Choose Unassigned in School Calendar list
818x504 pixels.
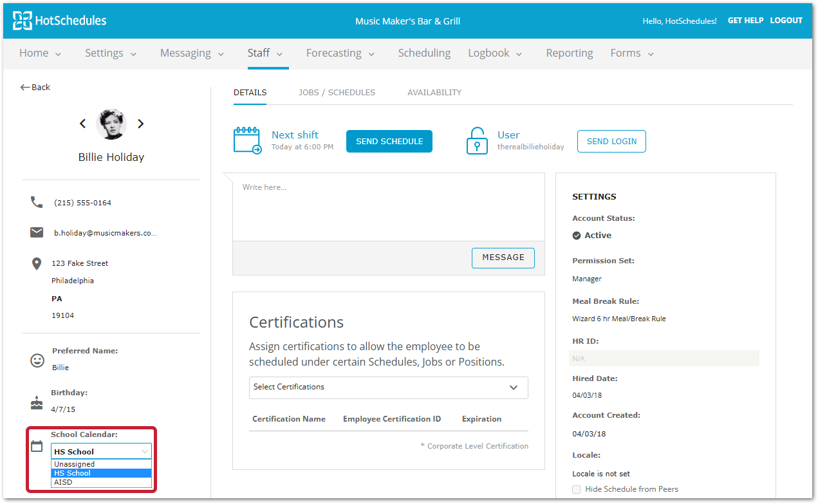pos(101,464)
